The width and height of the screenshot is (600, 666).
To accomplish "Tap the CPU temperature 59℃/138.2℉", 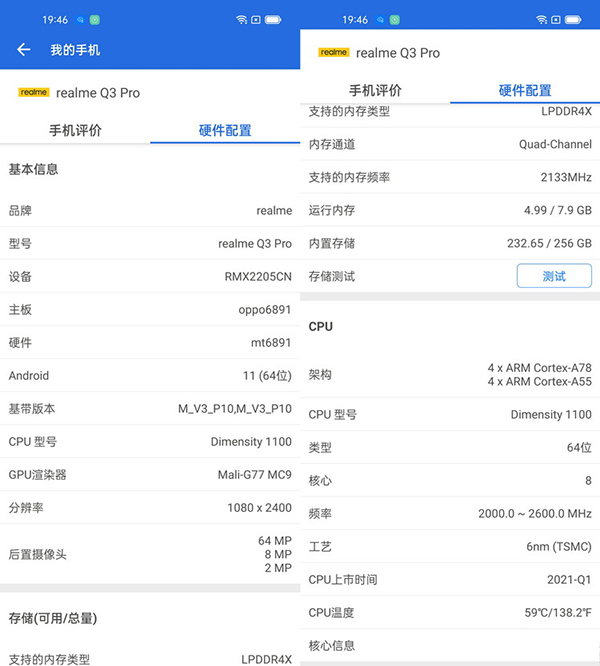I will click(x=558, y=612).
